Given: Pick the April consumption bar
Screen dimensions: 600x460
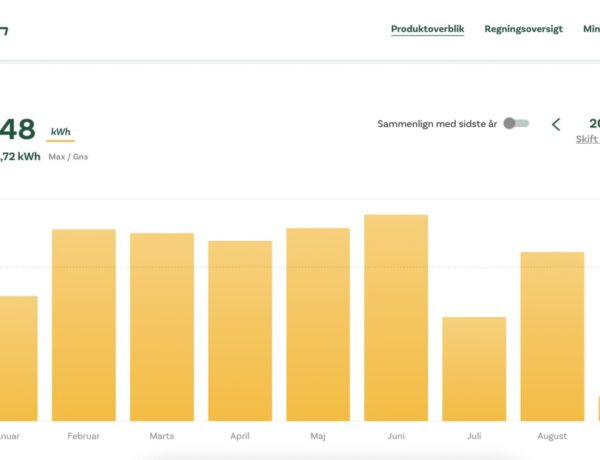Looking at the screenshot, I should coord(240,331).
